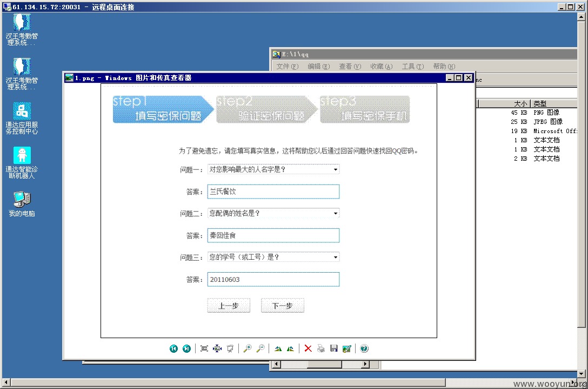
Task: Open 工具(T) menu in explorer window
Action: (x=412, y=67)
